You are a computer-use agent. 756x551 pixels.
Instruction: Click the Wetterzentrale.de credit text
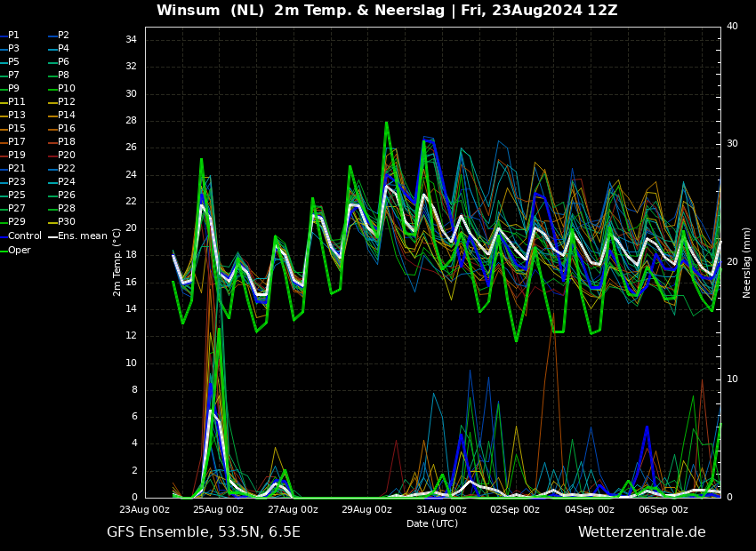click(x=642, y=532)
